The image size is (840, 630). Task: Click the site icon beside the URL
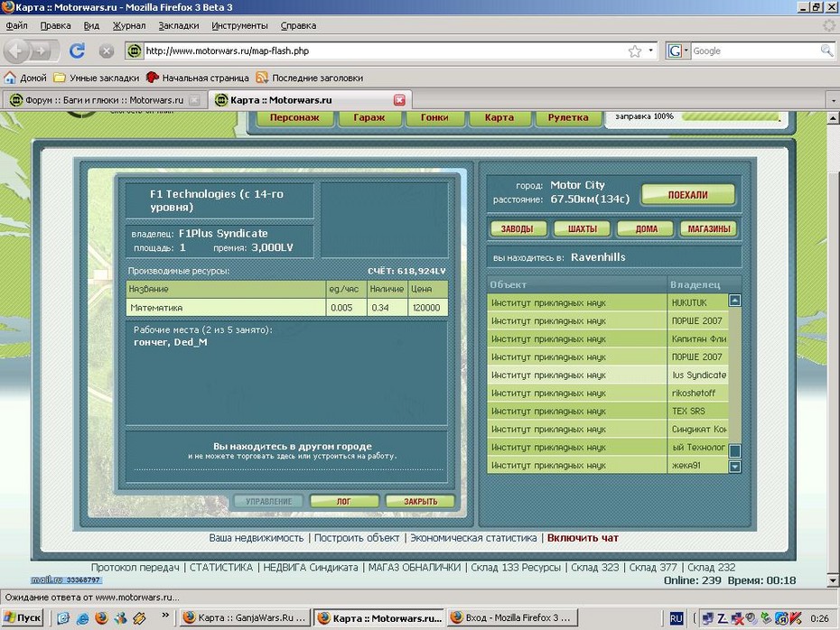[134, 51]
